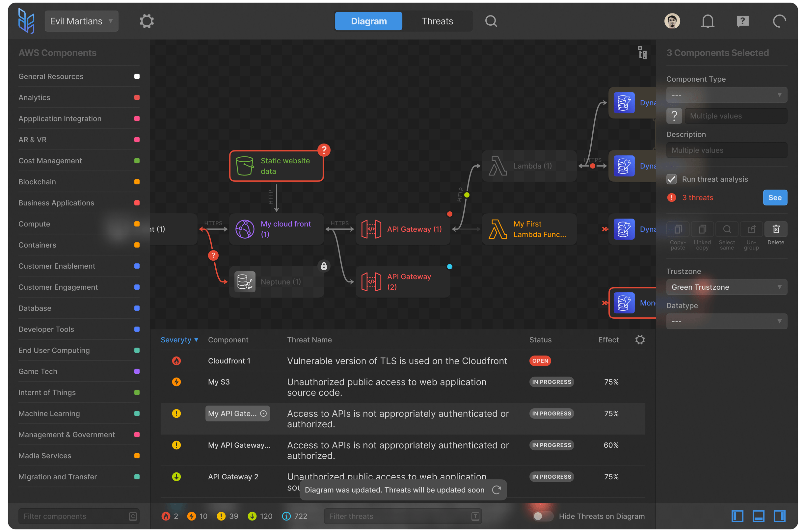This screenshot has width=806, height=532.
Task: Click IN PROGRESS badge for My S3
Action: click(x=551, y=382)
